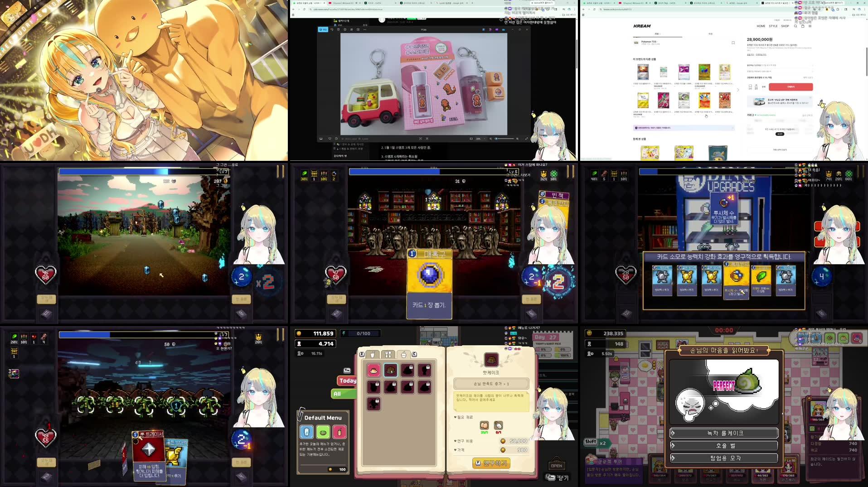
Task: Click the 연구하기 research button
Action: coord(491,463)
